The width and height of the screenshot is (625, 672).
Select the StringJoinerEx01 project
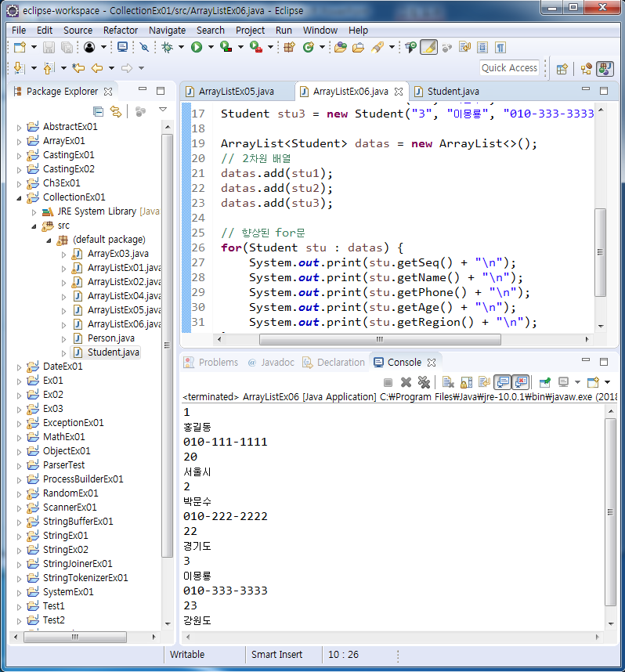(78, 564)
